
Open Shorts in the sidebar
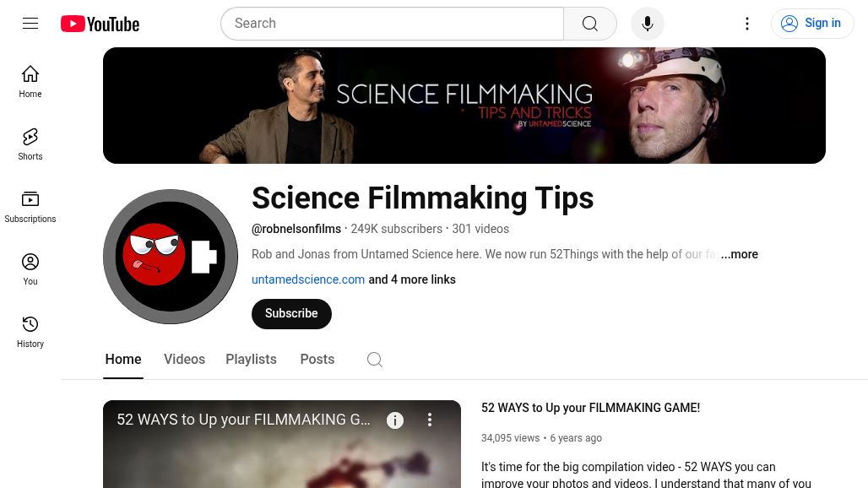point(30,144)
